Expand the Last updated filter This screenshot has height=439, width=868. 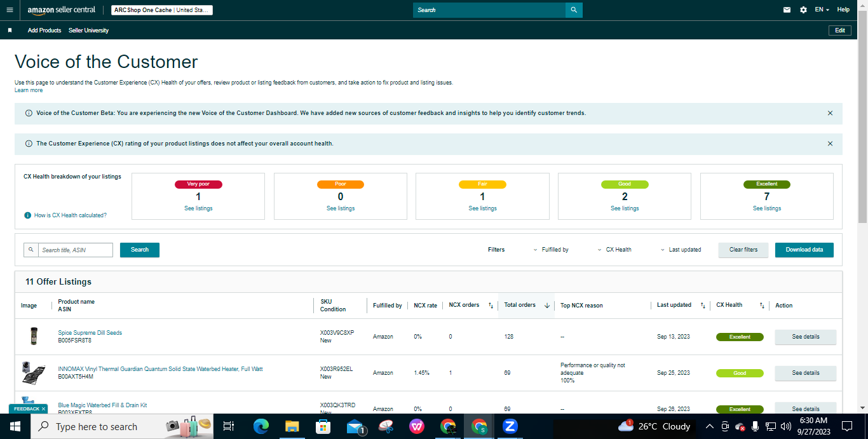[681, 250]
